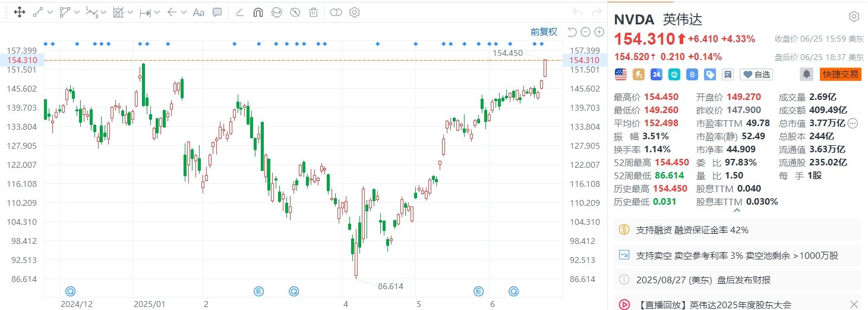Close the live replay banner
Viewport: 868px width, 310px height.
point(854,304)
